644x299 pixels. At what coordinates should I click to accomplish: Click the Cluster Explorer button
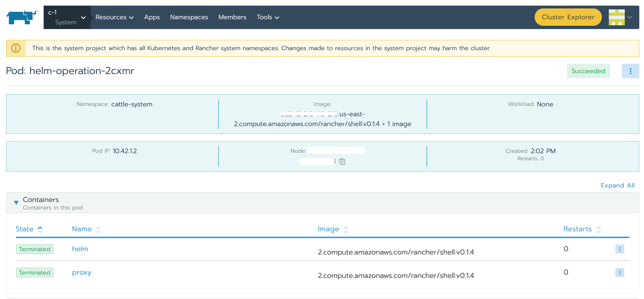[x=568, y=17]
